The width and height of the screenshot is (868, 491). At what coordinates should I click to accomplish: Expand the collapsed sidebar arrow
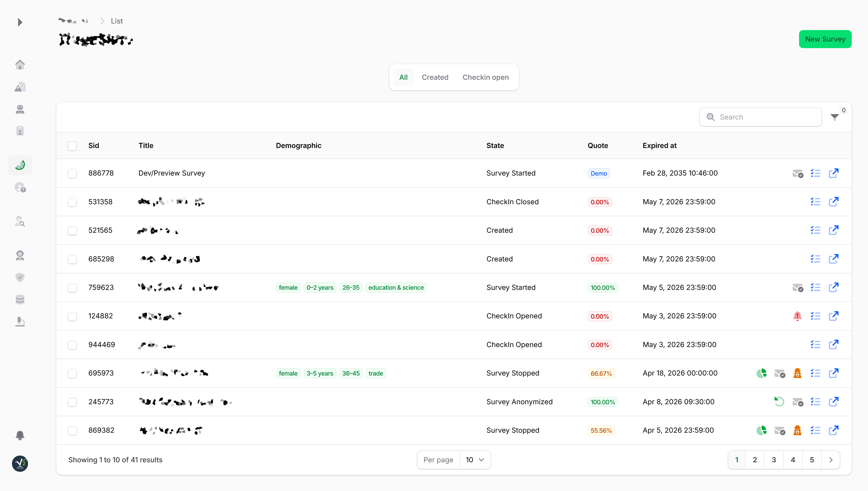coord(20,22)
